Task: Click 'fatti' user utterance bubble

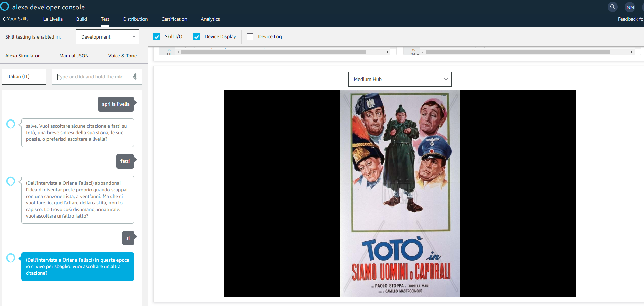Action: pyautogui.click(x=125, y=161)
